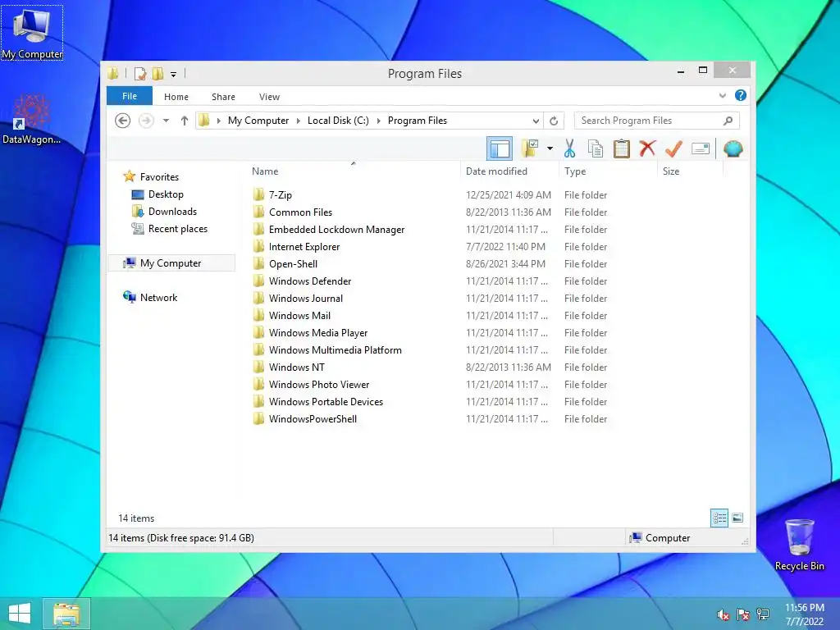Select the 7-Zip folder
The height and width of the screenshot is (630, 840).
[x=281, y=195]
